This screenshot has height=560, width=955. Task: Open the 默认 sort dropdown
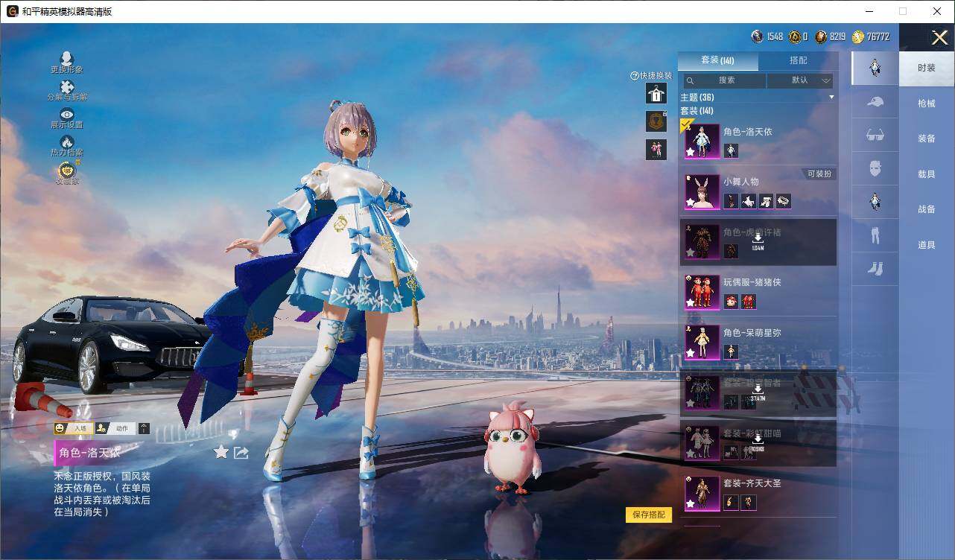pyautogui.click(x=800, y=80)
